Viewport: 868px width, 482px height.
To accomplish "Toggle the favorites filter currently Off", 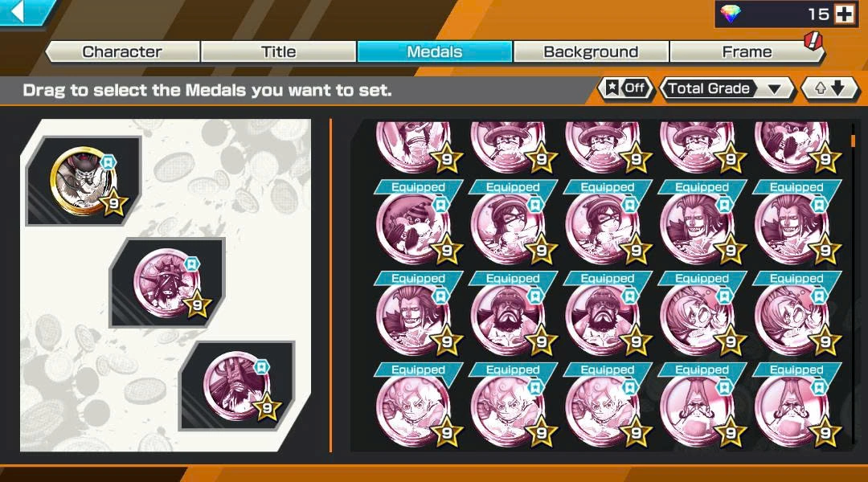I will (x=625, y=88).
